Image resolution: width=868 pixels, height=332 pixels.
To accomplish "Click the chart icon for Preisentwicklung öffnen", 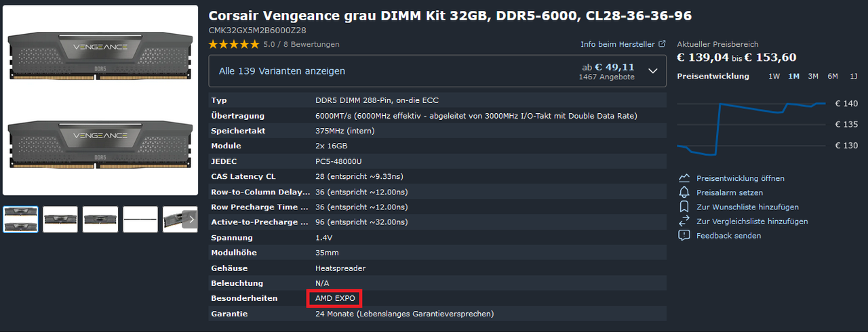I will tap(684, 178).
